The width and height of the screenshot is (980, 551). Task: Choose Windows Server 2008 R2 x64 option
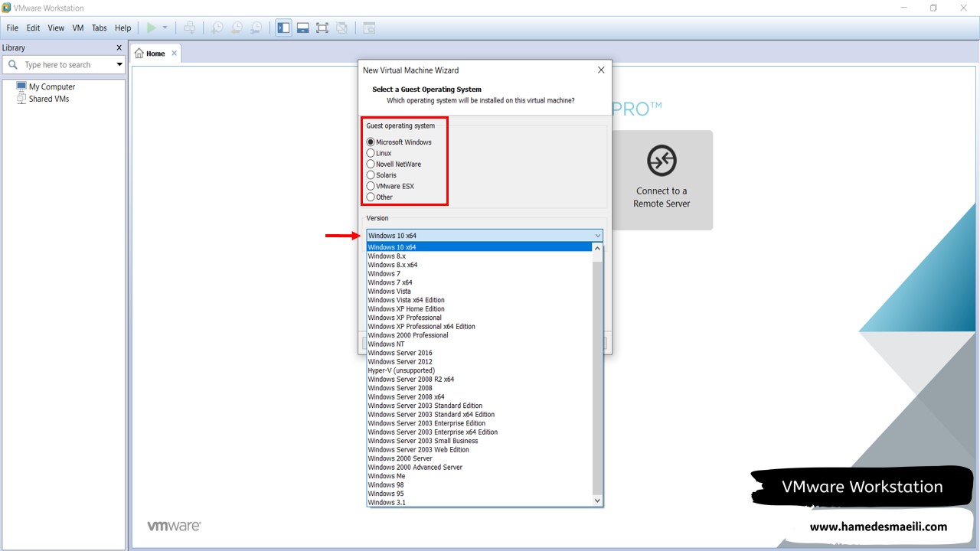[479, 380]
